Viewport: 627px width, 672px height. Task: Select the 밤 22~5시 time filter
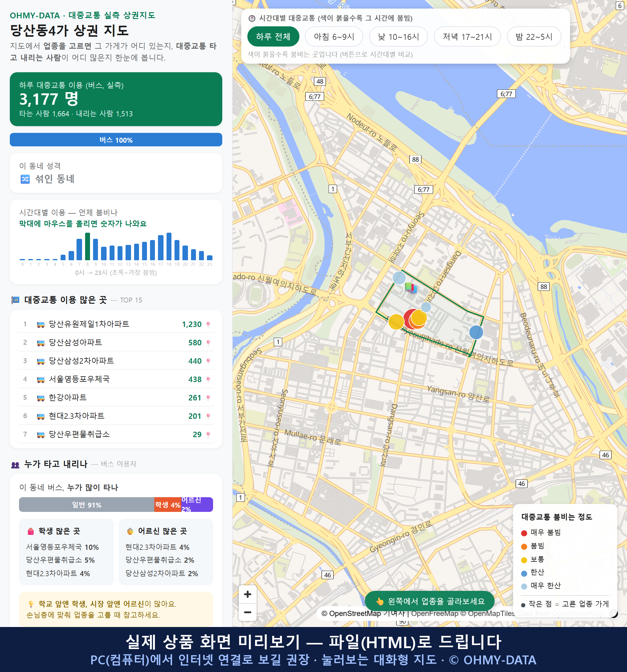[534, 36]
